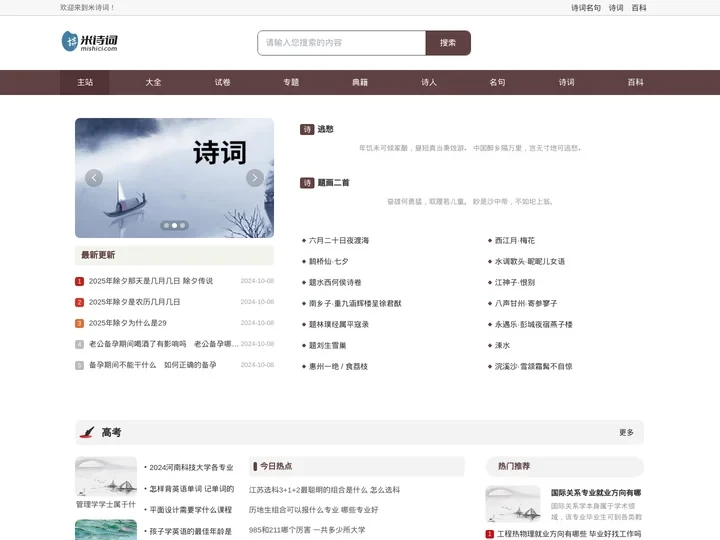Viewport: 720px width, 540px height.
Task: Click the 搜索 search button
Action: pos(448,43)
